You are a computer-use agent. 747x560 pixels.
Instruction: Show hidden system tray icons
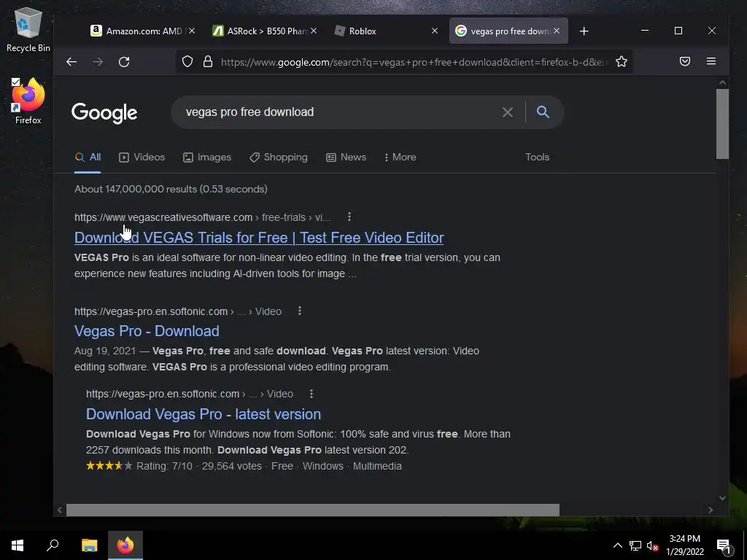(x=617, y=545)
